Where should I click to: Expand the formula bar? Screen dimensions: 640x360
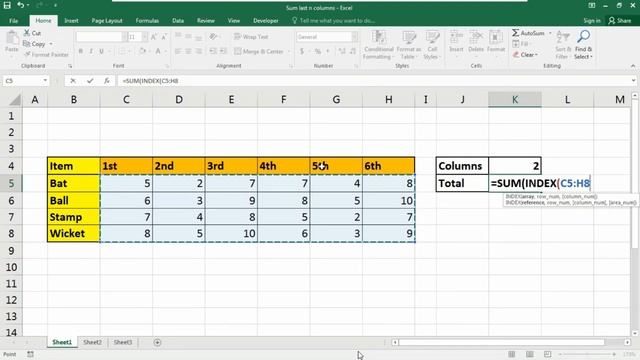coord(633,81)
